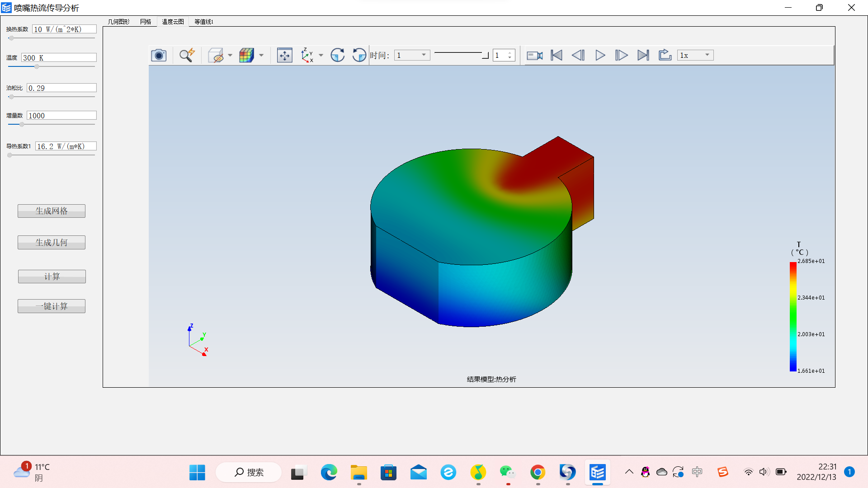Click the 换热系数 slider handle
The height and width of the screenshot is (488, 868).
tap(11, 38)
